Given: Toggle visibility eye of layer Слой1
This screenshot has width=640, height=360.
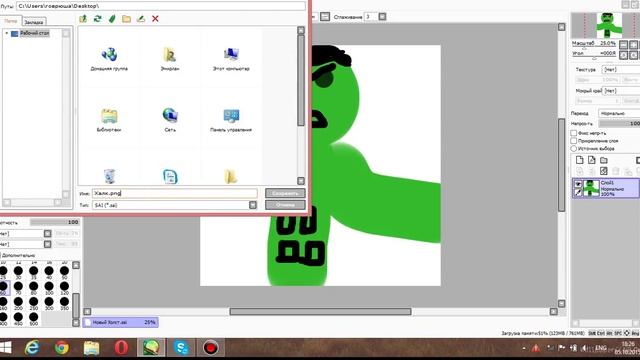Looking at the screenshot, I should pyautogui.click(x=578, y=184).
